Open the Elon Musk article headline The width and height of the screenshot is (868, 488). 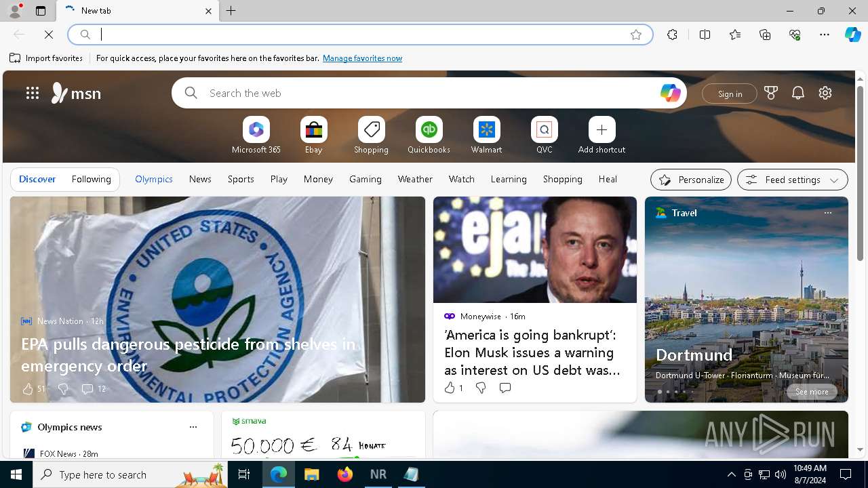coord(532,352)
